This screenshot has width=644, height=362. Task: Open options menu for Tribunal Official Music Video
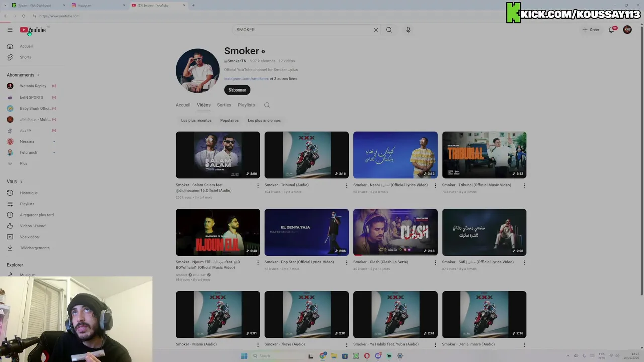524,185
